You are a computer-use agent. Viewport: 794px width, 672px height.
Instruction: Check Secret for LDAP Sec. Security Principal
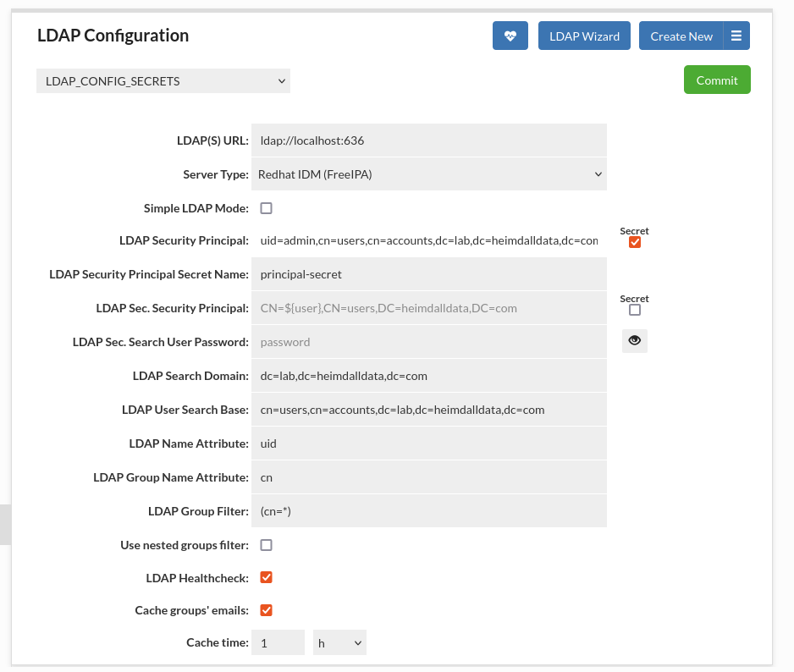[x=635, y=310]
